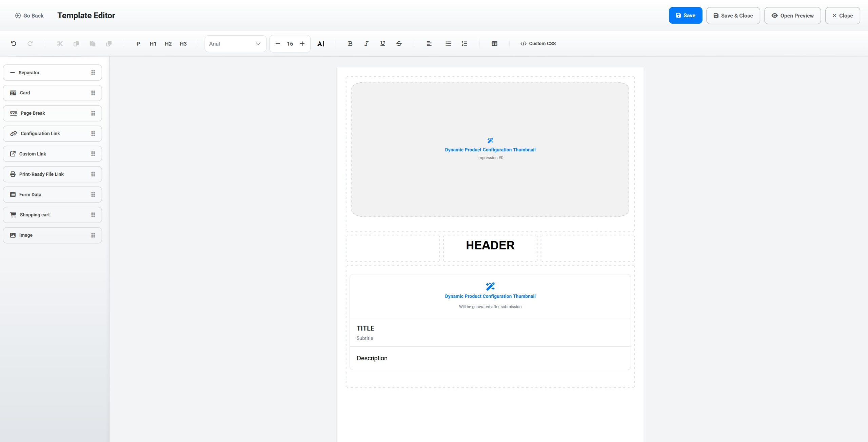Apply H1 heading style
The image size is (868, 442).
[x=153, y=43]
